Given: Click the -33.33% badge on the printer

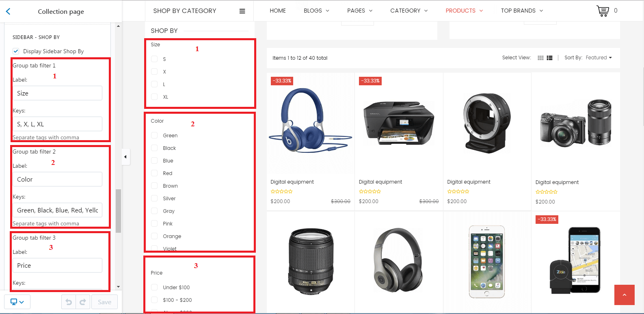Looking at the screenshot, I should click(370, 81).
